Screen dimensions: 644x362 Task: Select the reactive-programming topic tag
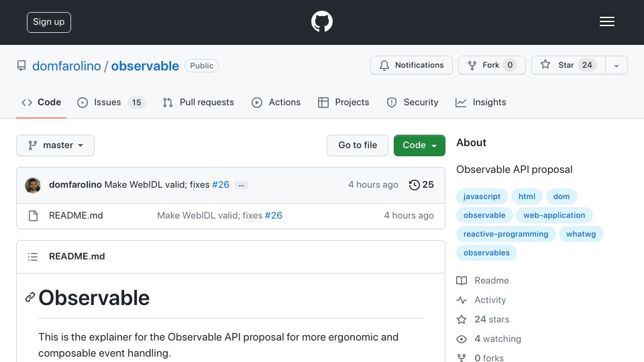click(x=506, y=234)
